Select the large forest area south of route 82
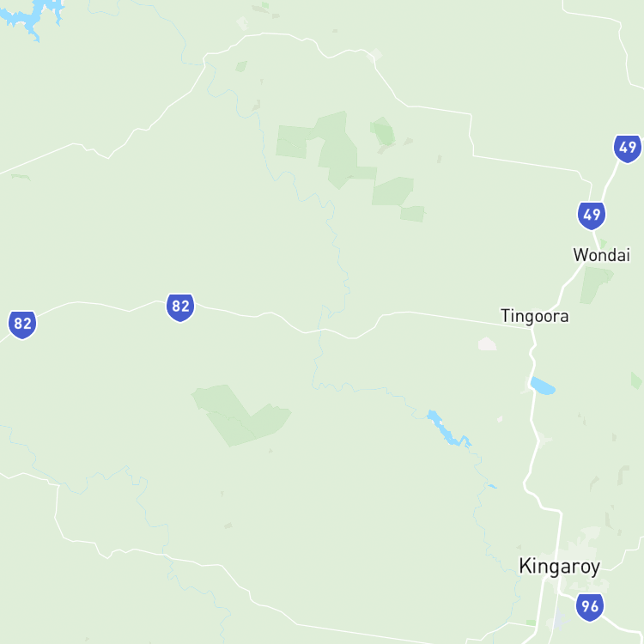 click(241, 415)
